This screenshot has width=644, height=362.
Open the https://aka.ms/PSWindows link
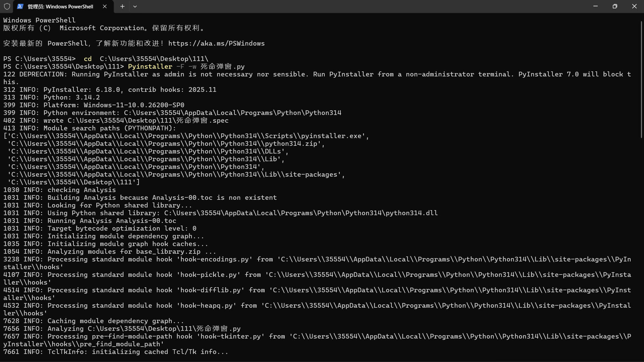tap(216, 43)
